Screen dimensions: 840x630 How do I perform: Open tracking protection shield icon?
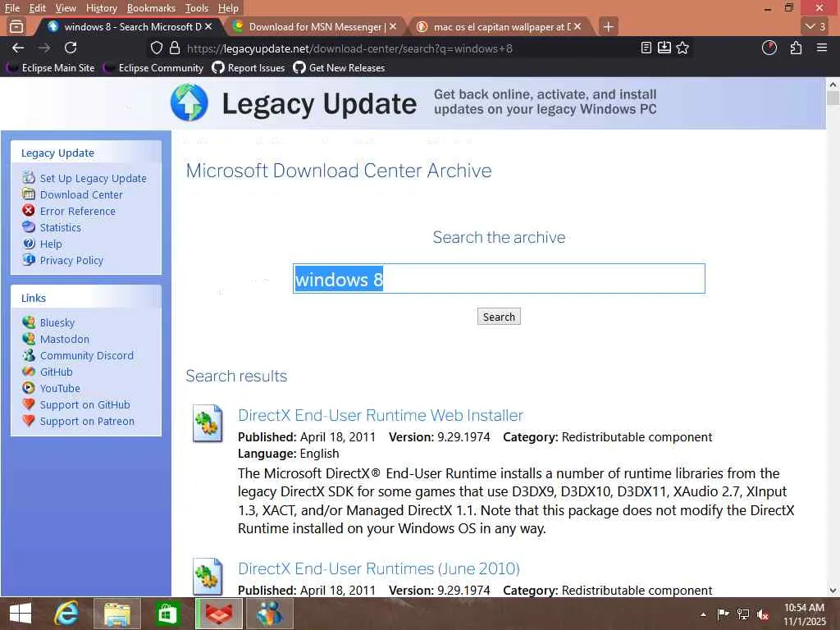(157, 48)
